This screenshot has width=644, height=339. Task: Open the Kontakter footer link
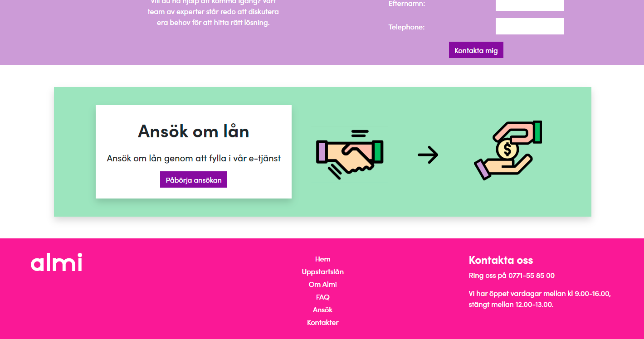tap(323, 323)
